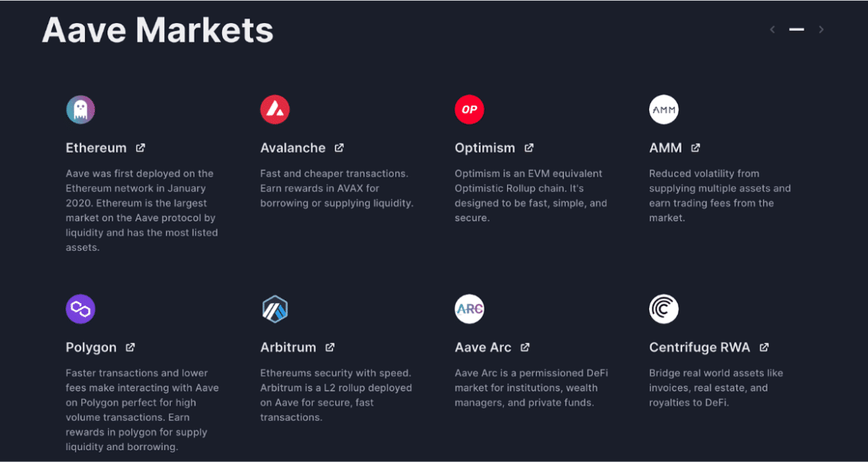Click the Centrifuge RWA logo icon
Screen dimensions: 868x462
[664, 309]
